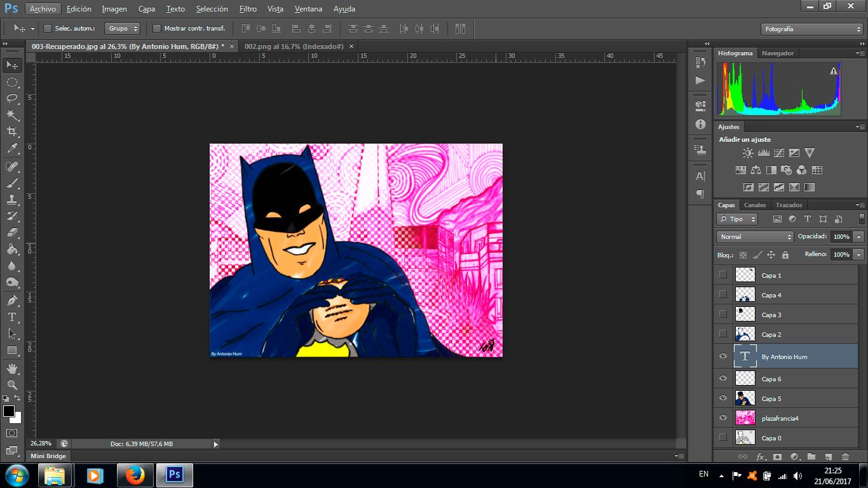This screenshot has width=868, height=488.
Task: Open the Tipo layer filter dropdown
Action: [737, 219]
